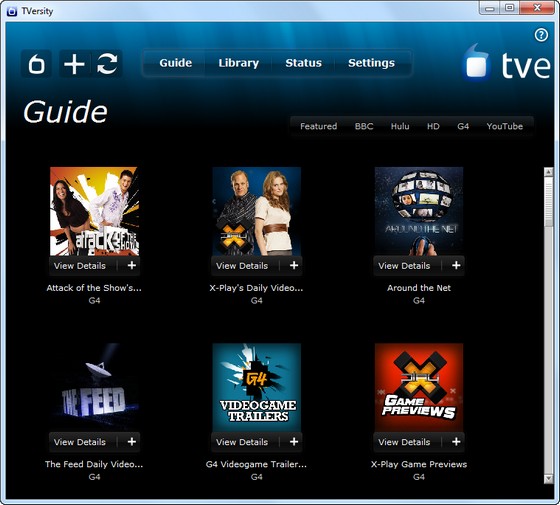Click the X-Play hosts thumbnail
The height and width of the screenshot is (505, 560).
[x=256, y=211]
